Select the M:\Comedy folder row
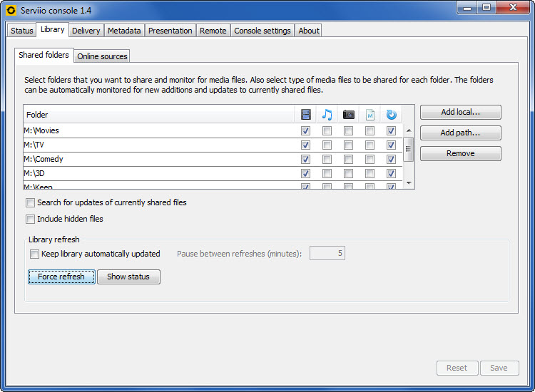Screen dimensions: 535x392 [x=143, y=160]
